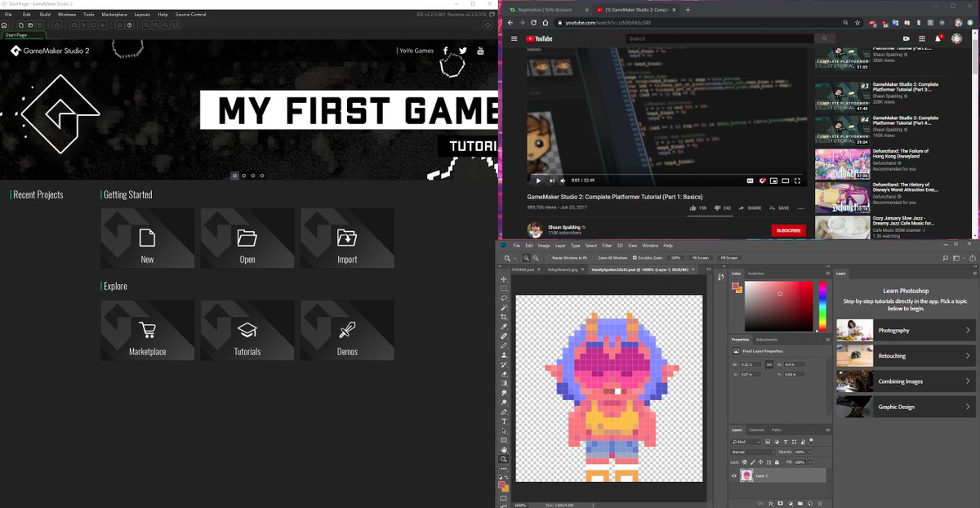Open YouTube apps grid icon

[922, 38]
